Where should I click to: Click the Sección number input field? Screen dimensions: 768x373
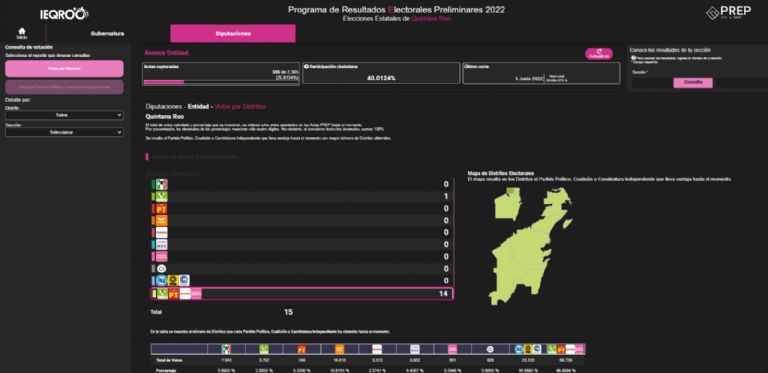click(x=652, y=83)
